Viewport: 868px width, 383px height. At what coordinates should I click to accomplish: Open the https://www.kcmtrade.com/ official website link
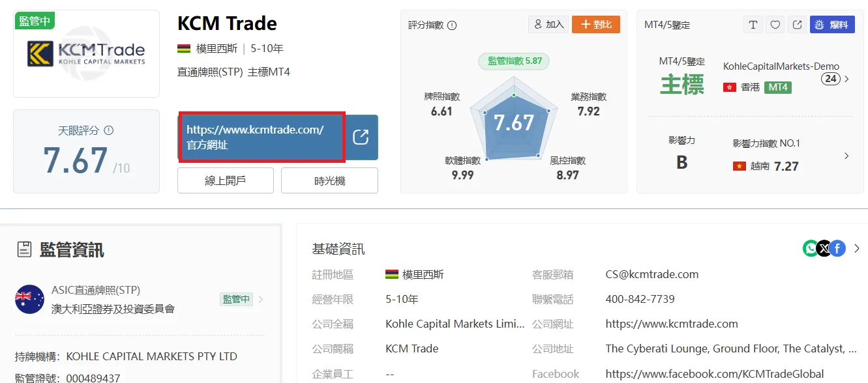coord(262,137)
